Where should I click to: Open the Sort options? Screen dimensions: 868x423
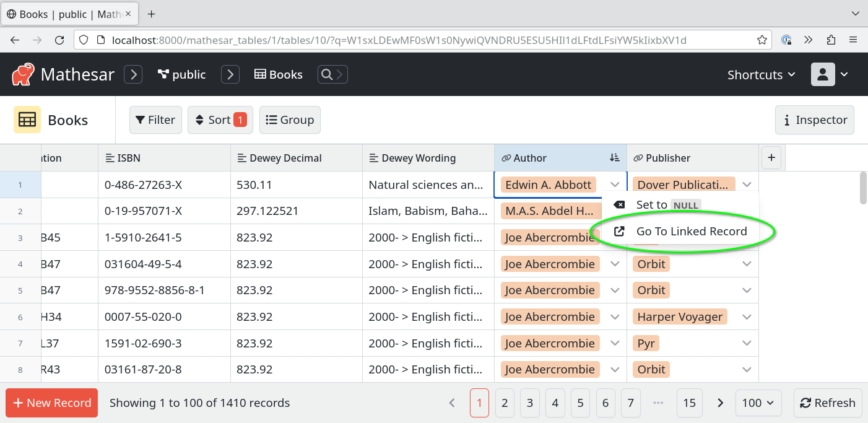(220, 120)
